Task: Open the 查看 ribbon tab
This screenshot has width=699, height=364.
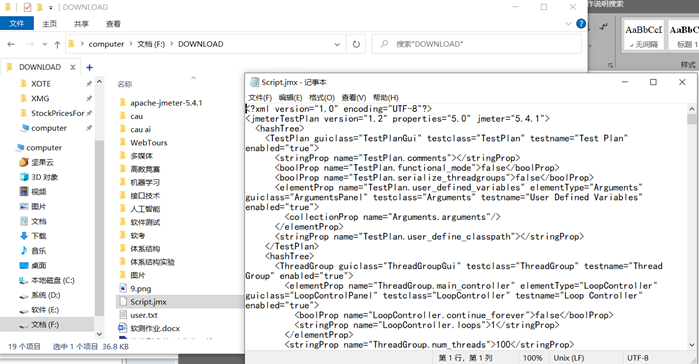Action: [x=113, y=24]
